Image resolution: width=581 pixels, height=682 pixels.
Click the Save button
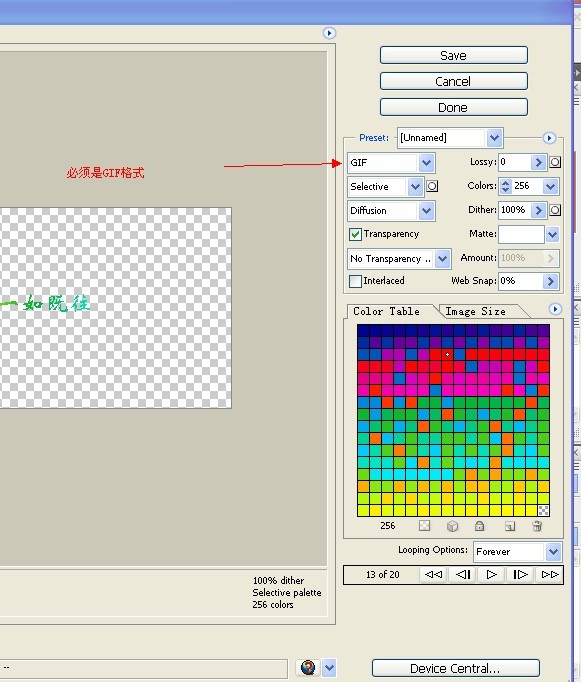(454, 55)
